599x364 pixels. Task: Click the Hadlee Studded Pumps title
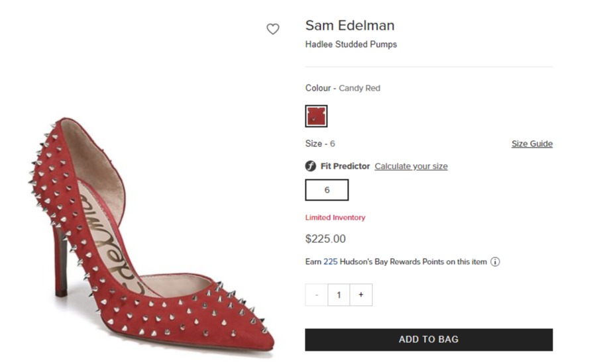coord(351,44)
